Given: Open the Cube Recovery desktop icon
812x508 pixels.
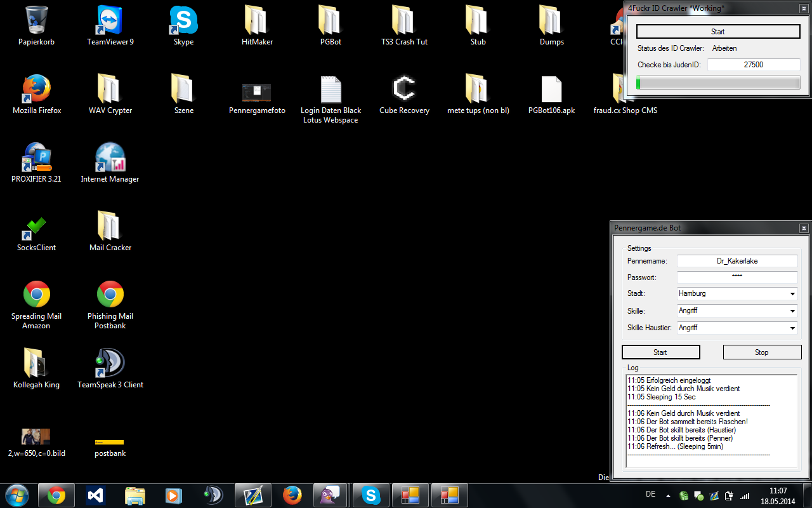Looking at the screenshot, I should pyautogui.click(x=404, y=90).
